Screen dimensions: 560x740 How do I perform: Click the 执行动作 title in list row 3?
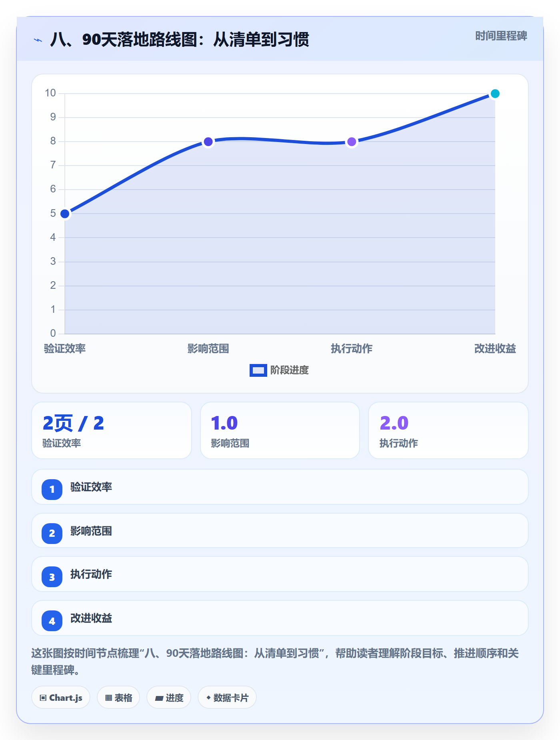[91, 574]
